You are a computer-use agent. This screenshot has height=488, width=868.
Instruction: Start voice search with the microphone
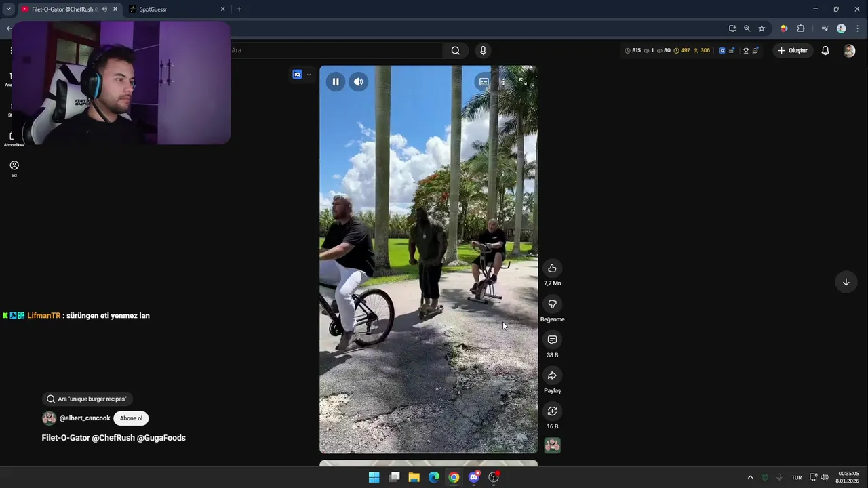point(483,50)
